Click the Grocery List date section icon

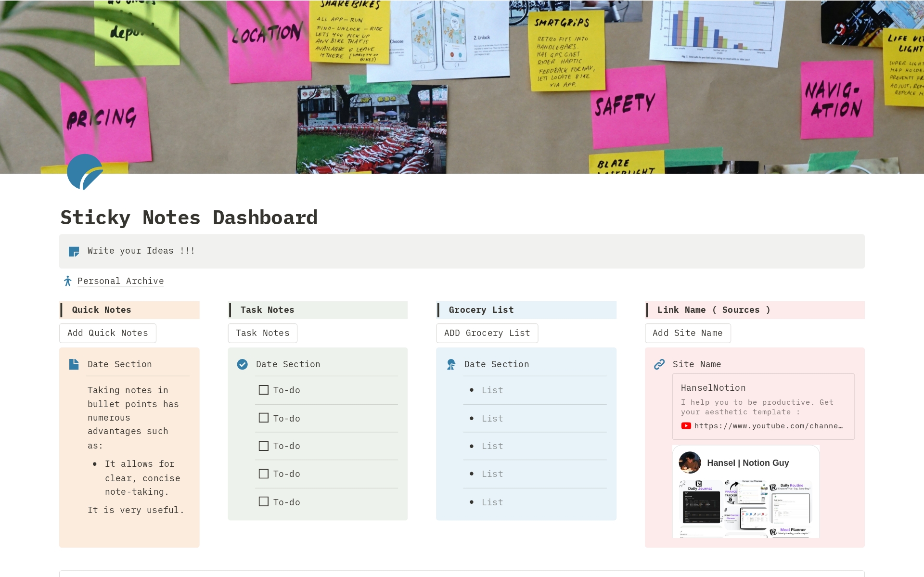click(x=451, y=364)
